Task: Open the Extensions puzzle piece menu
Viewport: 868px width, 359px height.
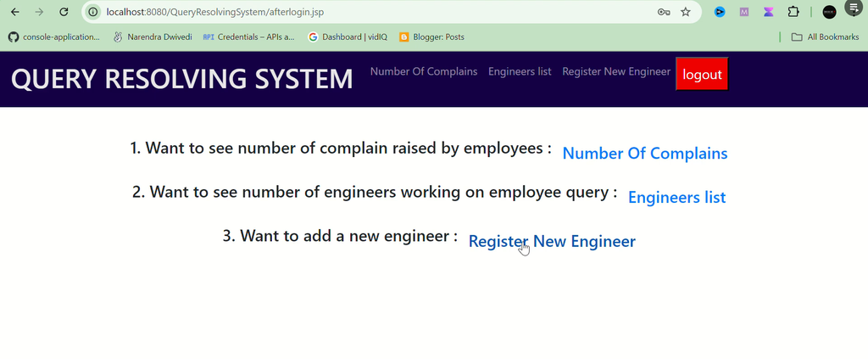Action: [x=793, y=12]
